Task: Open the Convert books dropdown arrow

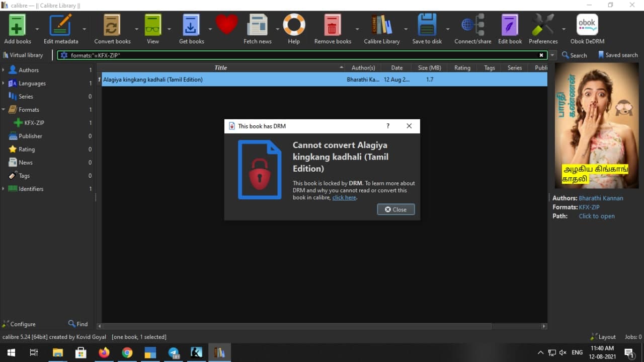Action: [136, 29]
